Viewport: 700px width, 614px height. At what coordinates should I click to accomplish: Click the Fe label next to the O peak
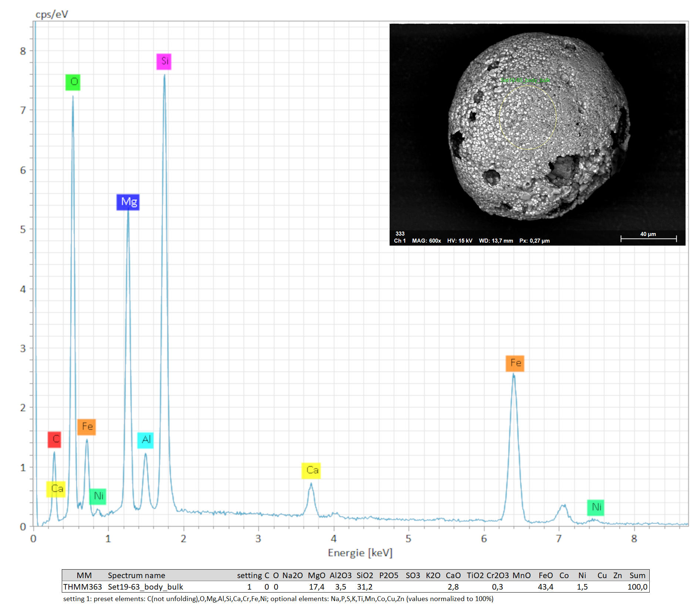pos(87,427)
